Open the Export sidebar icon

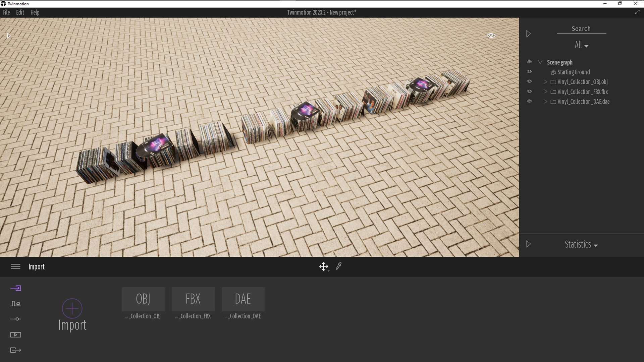pyautogui.click(x=16, y=350)
